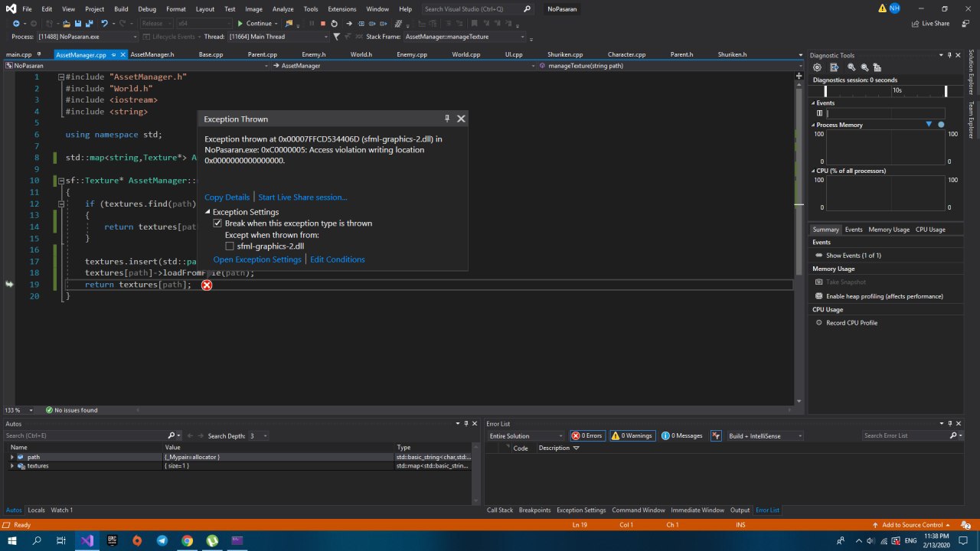Open the Entire Solution scope dropdown
The height and width of the screenshot is (551, 980).
(527, 435)
